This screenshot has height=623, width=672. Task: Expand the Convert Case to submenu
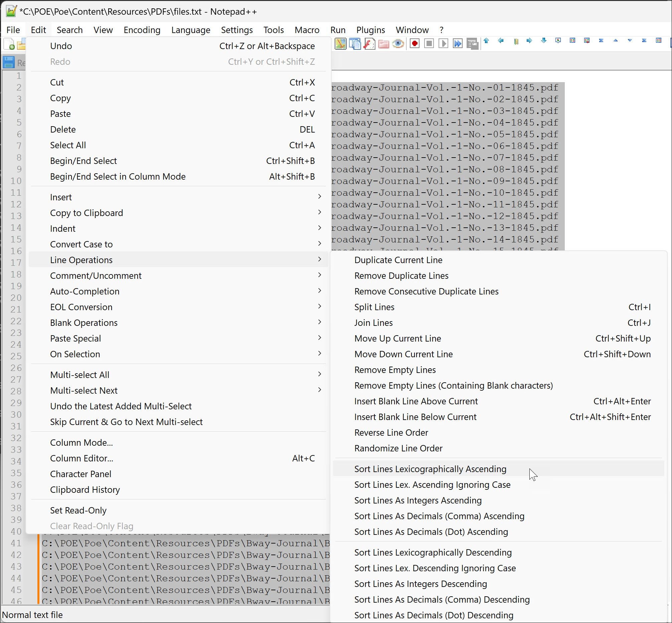coord(81,244)
